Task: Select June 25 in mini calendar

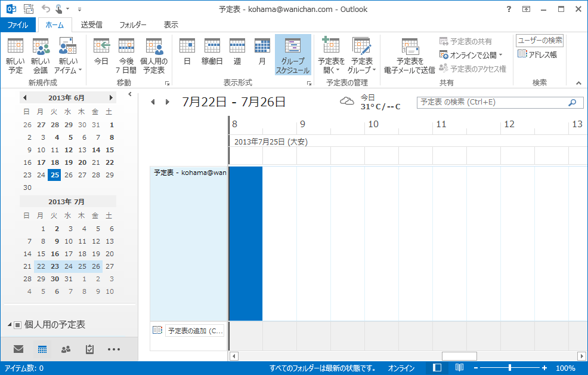Action: pyautogui.click(x=54, y=175)
